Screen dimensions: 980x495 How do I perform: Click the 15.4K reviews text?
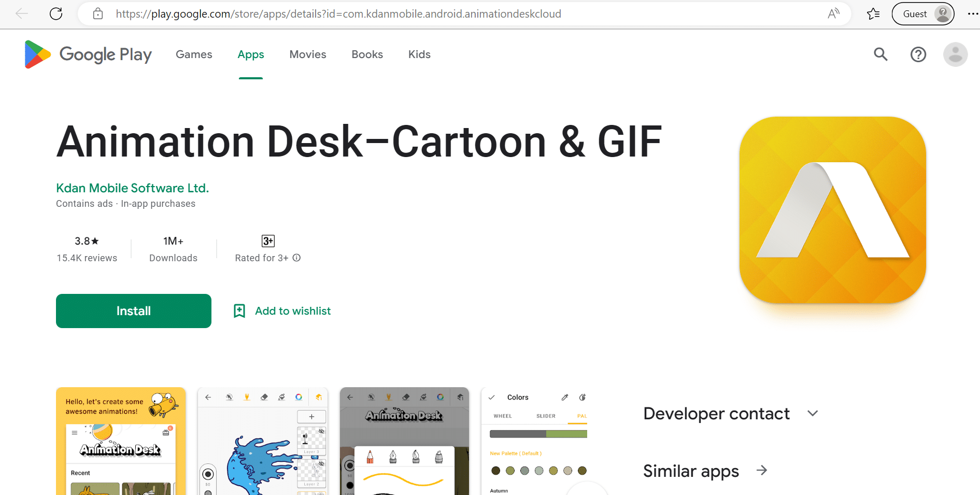(87, 258)
